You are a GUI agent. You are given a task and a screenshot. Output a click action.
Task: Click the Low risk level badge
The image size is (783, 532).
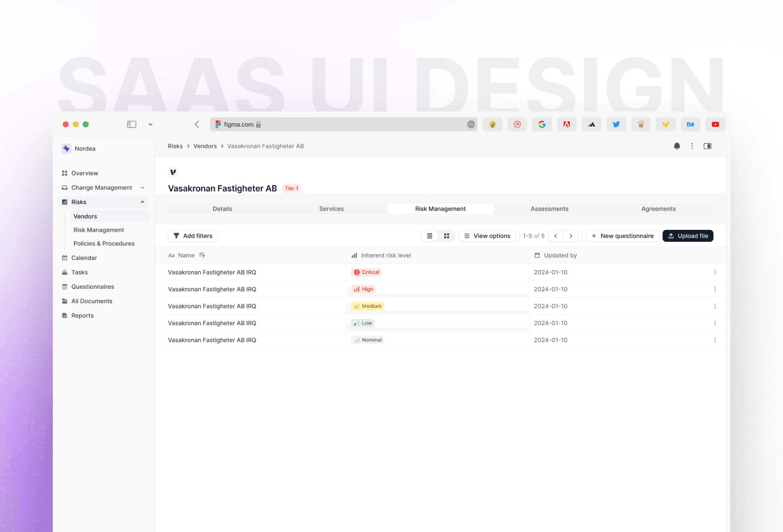pos(363,323)
